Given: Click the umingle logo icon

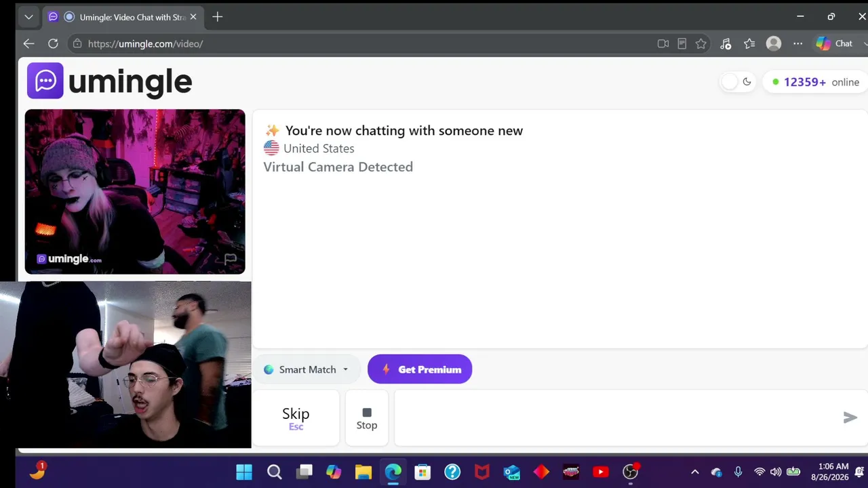Looking at the screenshot, I should point(45,81).
